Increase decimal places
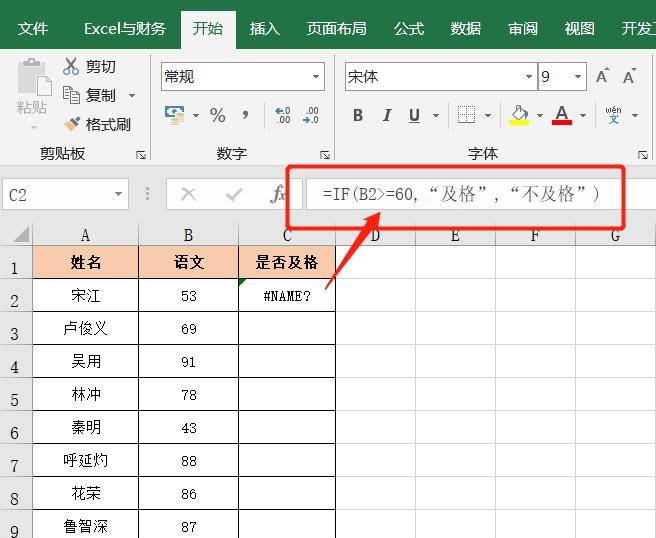 (x=282, y=115)
